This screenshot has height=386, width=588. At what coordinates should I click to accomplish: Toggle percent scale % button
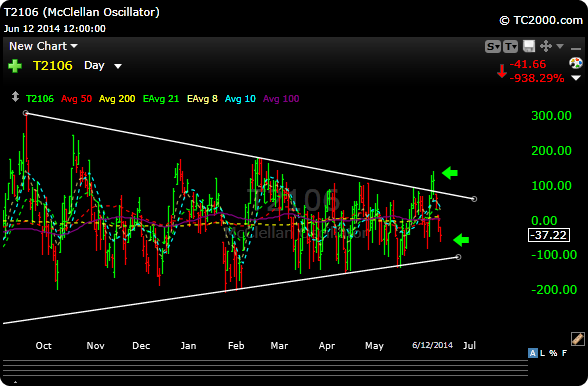(553, 353)
